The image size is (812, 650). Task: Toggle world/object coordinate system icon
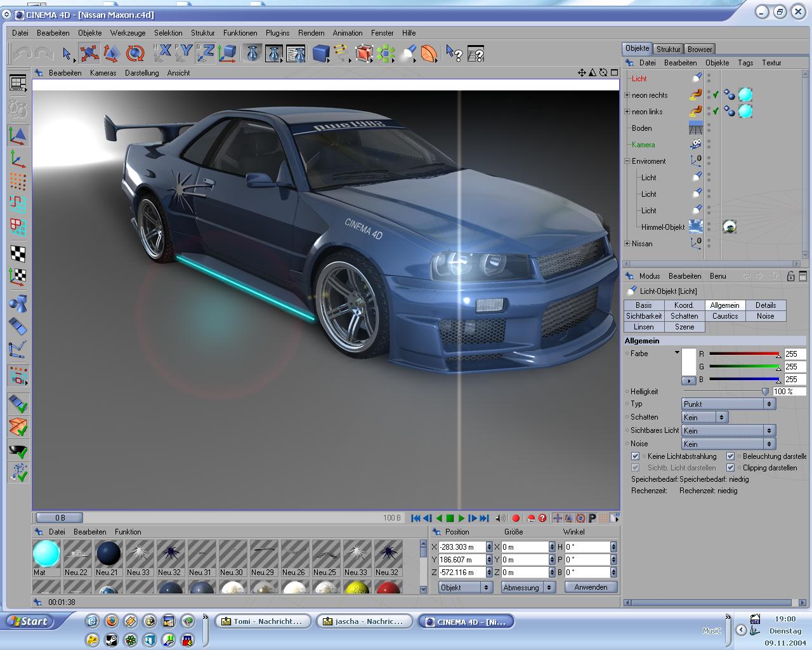pos(227,53)
